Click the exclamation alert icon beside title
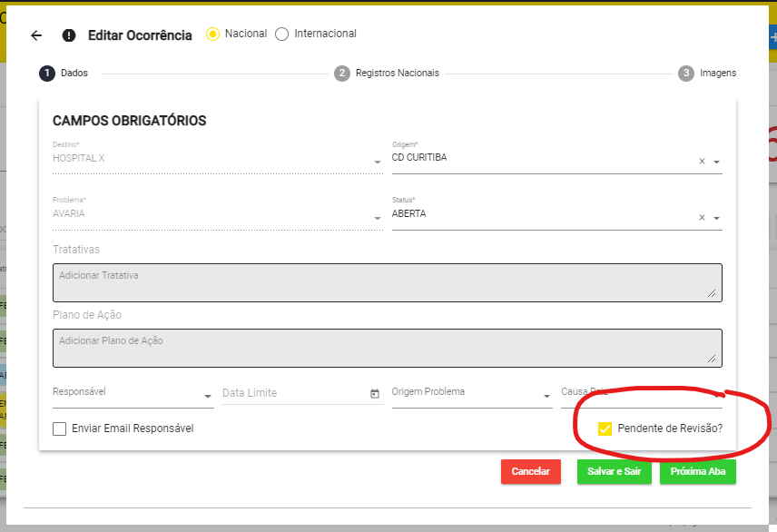This screenshot has width=777, height=532. 69,35
